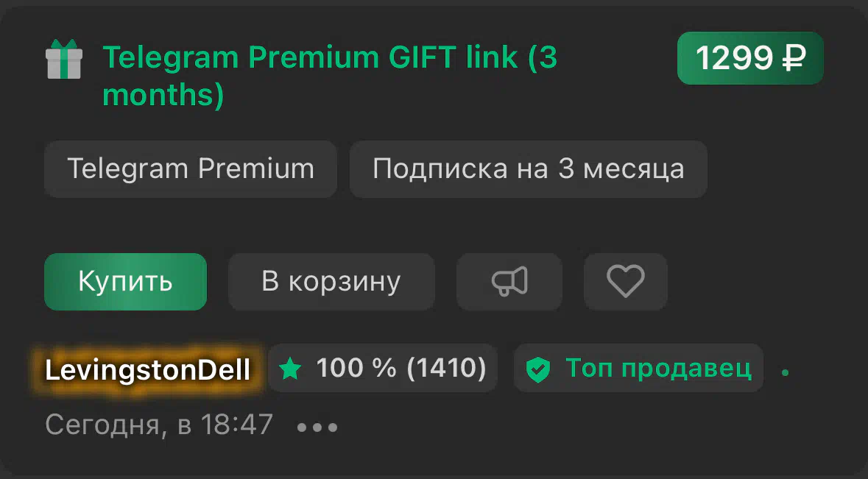
Task: Select the Подписка на 3 месяца tag
Action: 528,168
